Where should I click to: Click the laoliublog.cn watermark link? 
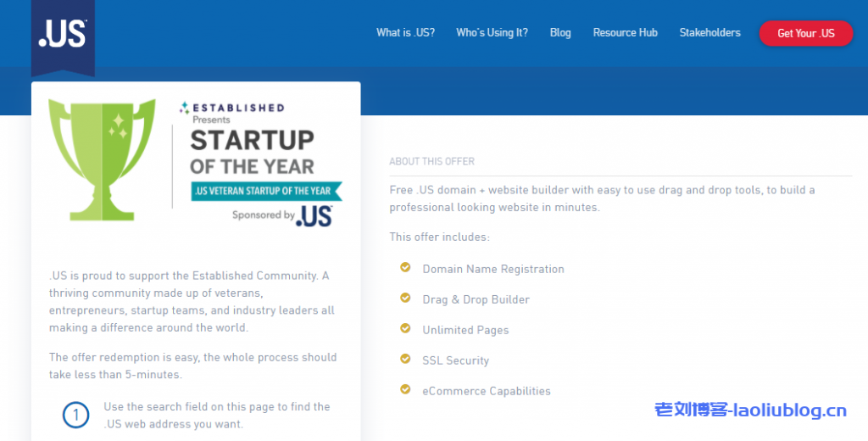[750, 411]
